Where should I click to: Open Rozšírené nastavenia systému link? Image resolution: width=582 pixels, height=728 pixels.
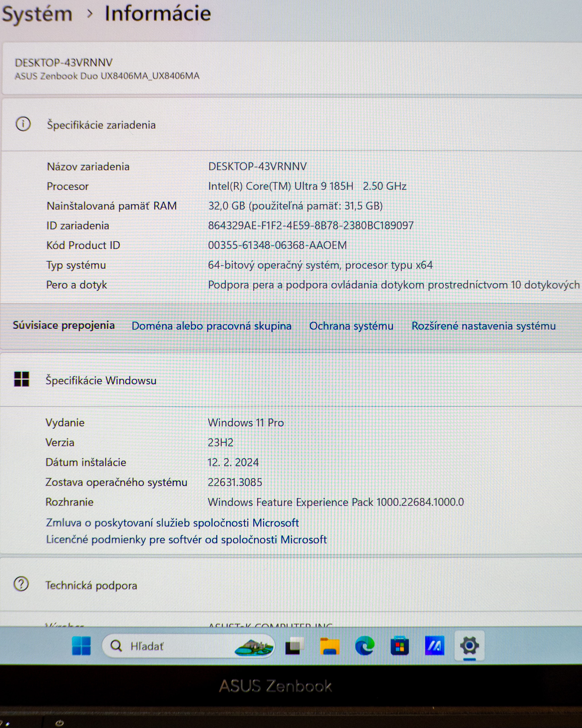[x=484, y=326]
